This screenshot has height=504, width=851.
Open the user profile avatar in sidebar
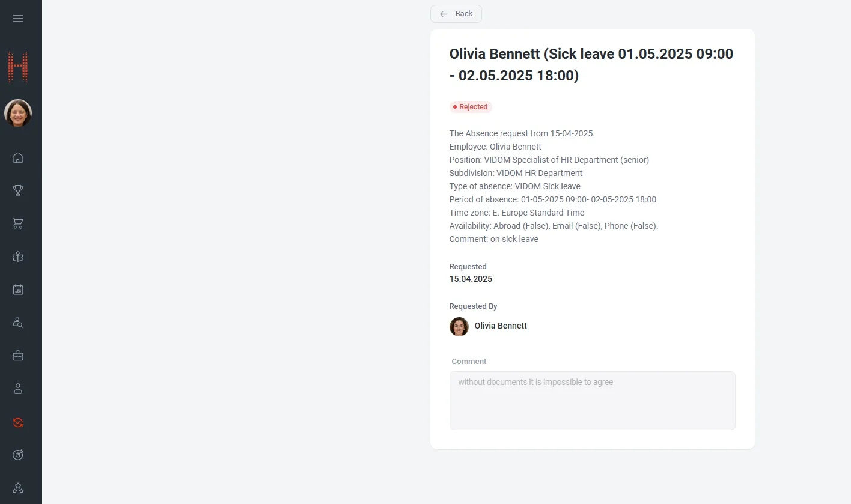[18, 113]
